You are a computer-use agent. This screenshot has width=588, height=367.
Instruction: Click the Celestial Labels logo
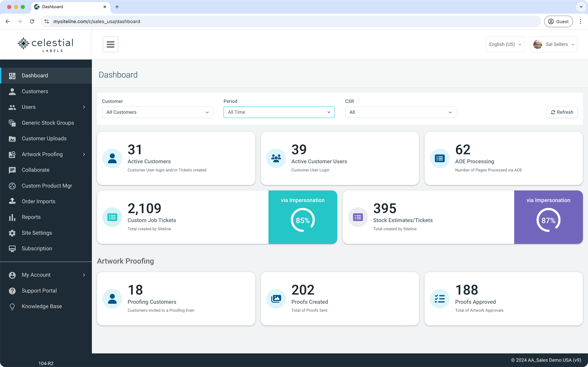[x=46, y=45]
